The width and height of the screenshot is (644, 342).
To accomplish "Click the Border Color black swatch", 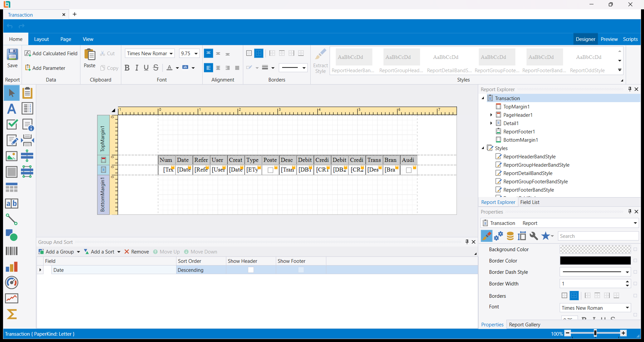I will [x=595, y=260].
